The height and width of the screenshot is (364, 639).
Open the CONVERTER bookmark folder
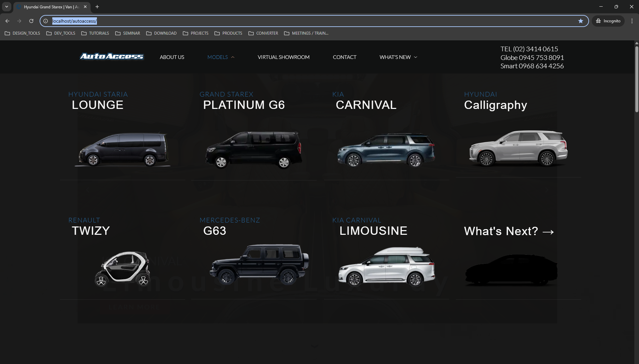[263, 33]
